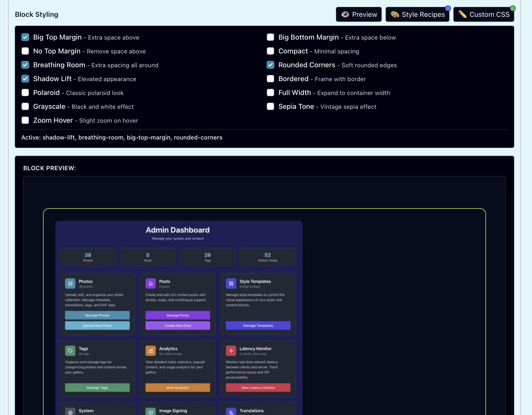This screenshot has height=415, width=532.
Task: Click the blue dot badge on Style Recipes
Action: pos(448,8)
